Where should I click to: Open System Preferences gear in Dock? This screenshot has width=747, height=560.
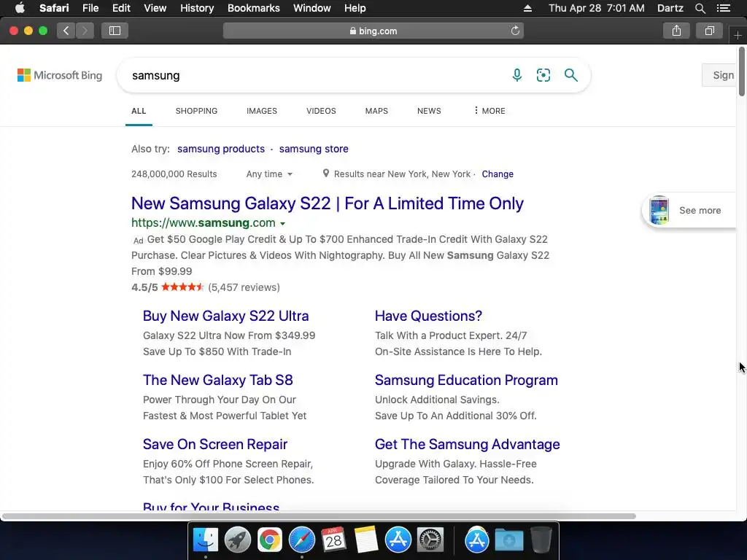pyautogui.click(x=430, y=540)
